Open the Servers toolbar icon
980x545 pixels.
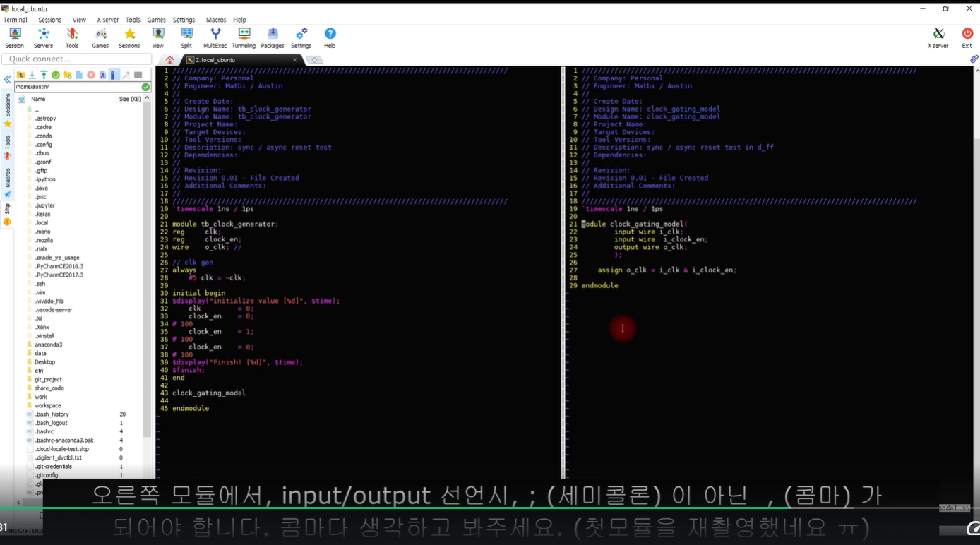[x=43, y=38]
